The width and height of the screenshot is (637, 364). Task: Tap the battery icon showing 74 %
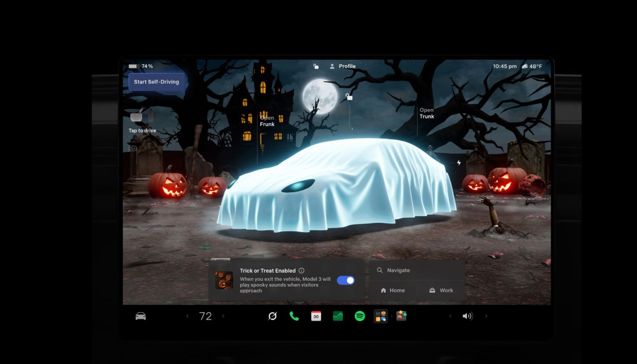coord(141,66)
